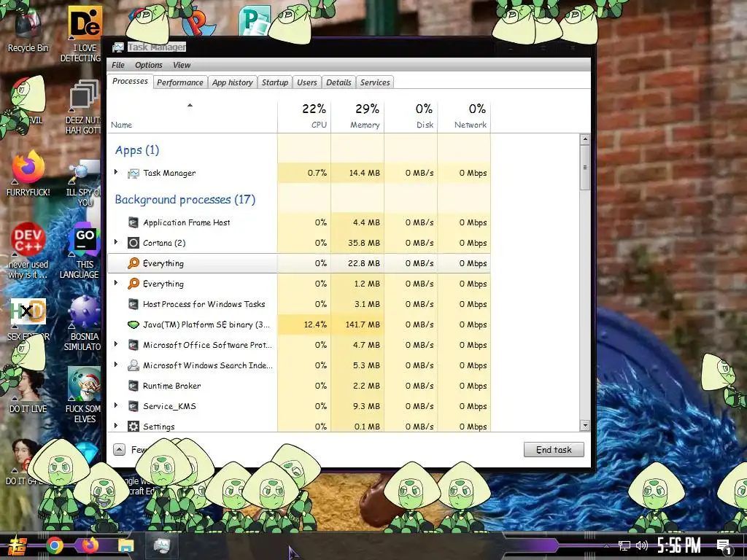
Task: Open the Recycle Bin desktop icon
Action: tap(28, 29)
